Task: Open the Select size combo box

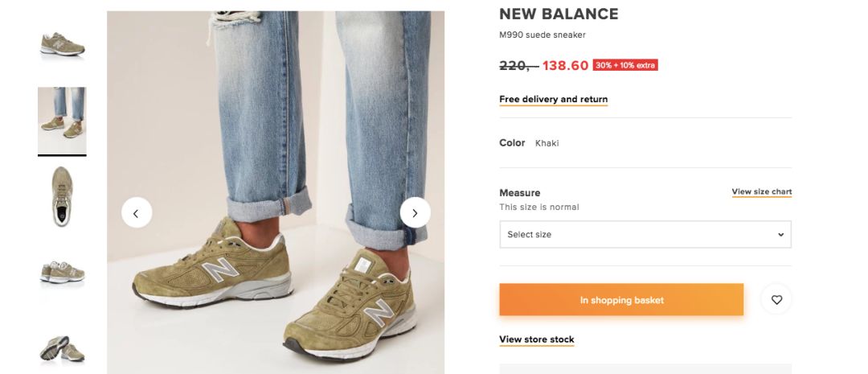Action: coord(645,235)
